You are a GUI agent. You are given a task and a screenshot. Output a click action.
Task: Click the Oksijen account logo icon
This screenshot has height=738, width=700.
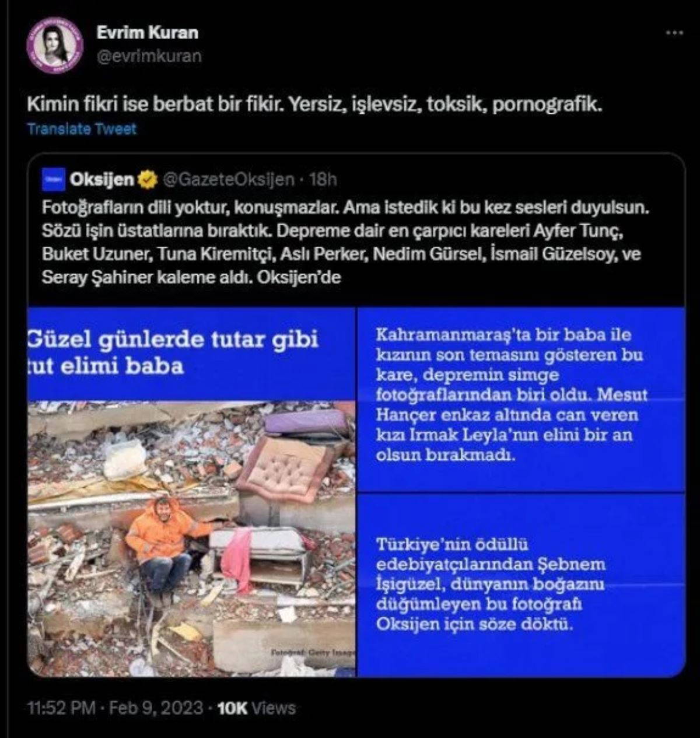click(53, 180)
